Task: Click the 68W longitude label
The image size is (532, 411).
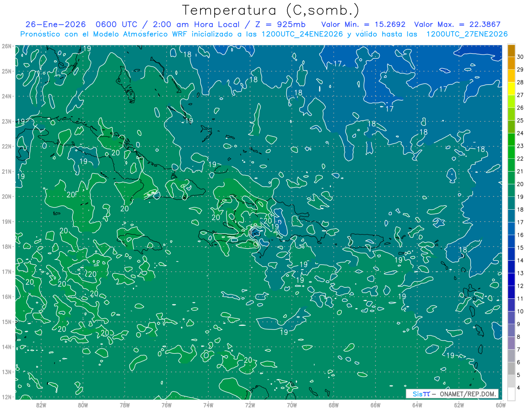Action: point(334,405)
